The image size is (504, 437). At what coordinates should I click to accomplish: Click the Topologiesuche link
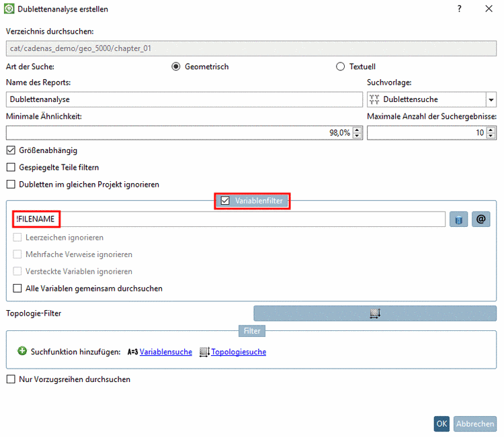click(x=239, y=352)
